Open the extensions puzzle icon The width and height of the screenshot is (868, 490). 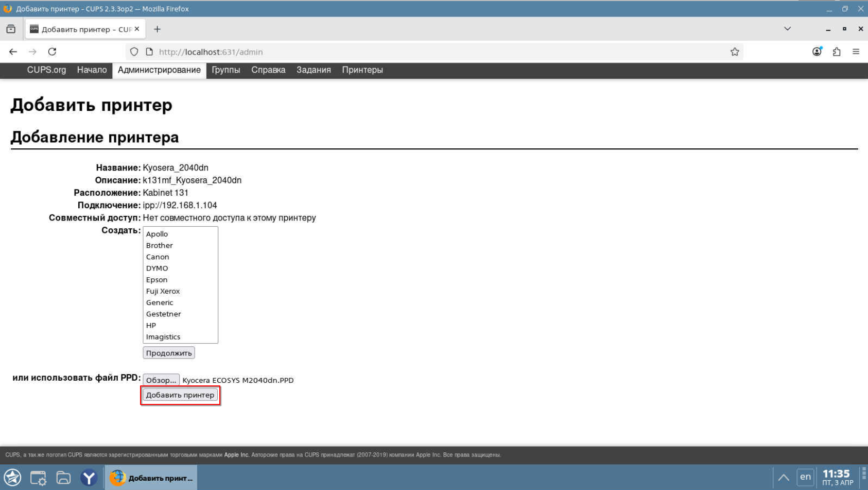click(x=836, y=52)
